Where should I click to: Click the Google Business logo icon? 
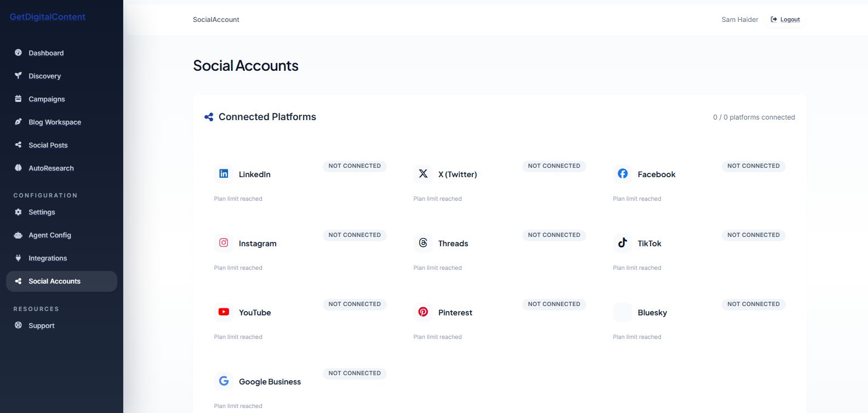click(x=224, y=381)
